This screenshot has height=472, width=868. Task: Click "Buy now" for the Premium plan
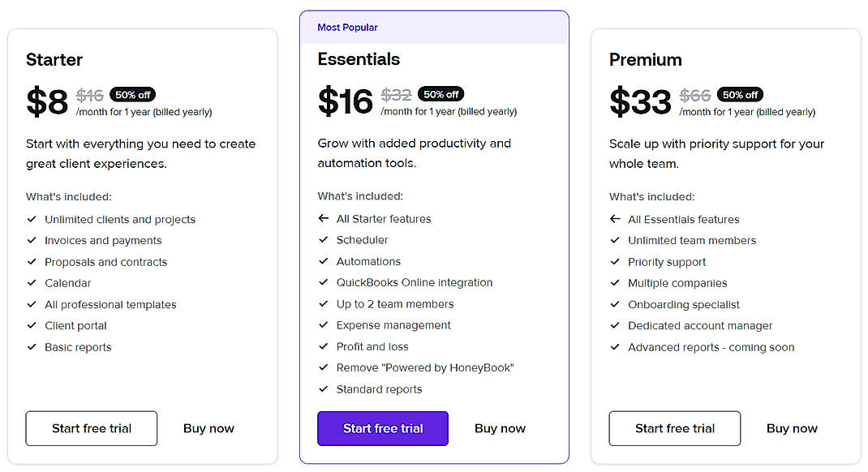(791, 428)
